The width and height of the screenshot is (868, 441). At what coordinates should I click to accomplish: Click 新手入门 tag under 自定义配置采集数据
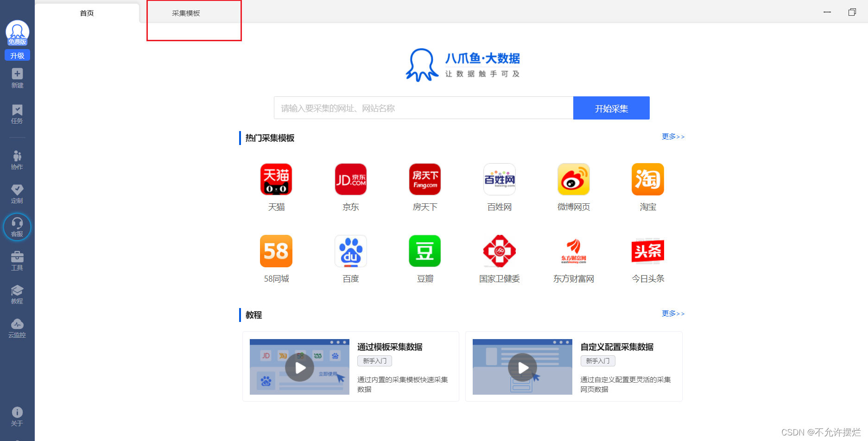pos(597,361)
